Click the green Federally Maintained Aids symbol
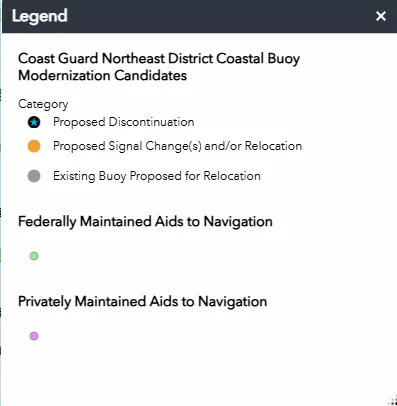397x406 pixels. pos(34,256)
